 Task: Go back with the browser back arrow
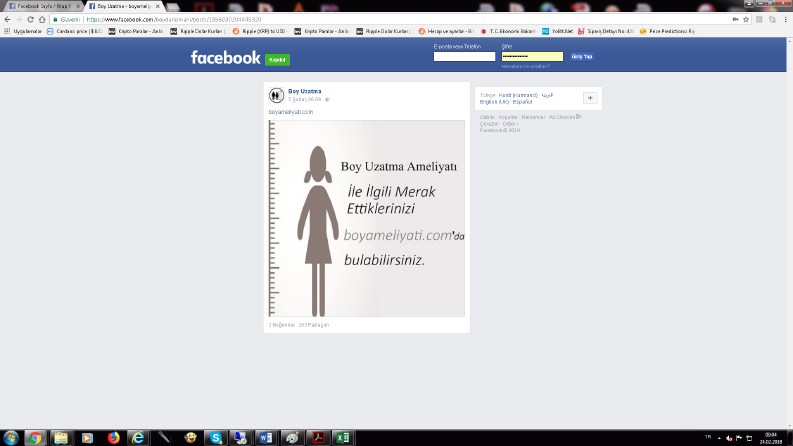tap(7, 20)
